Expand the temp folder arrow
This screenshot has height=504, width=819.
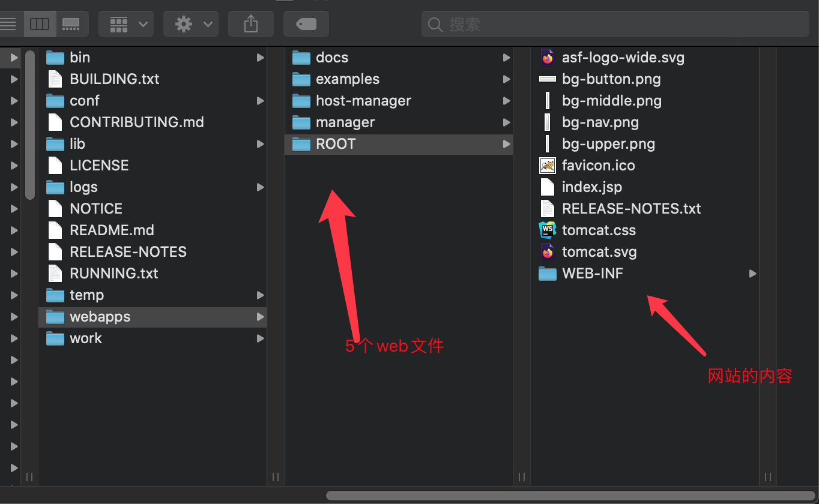pos(260,295)
